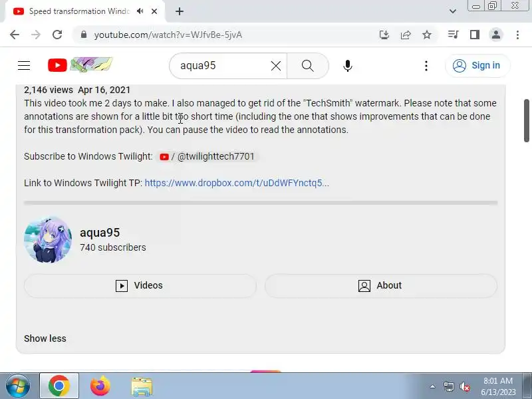Open the aqua95 channel name

pyautogui.click(x=100, y=233)
